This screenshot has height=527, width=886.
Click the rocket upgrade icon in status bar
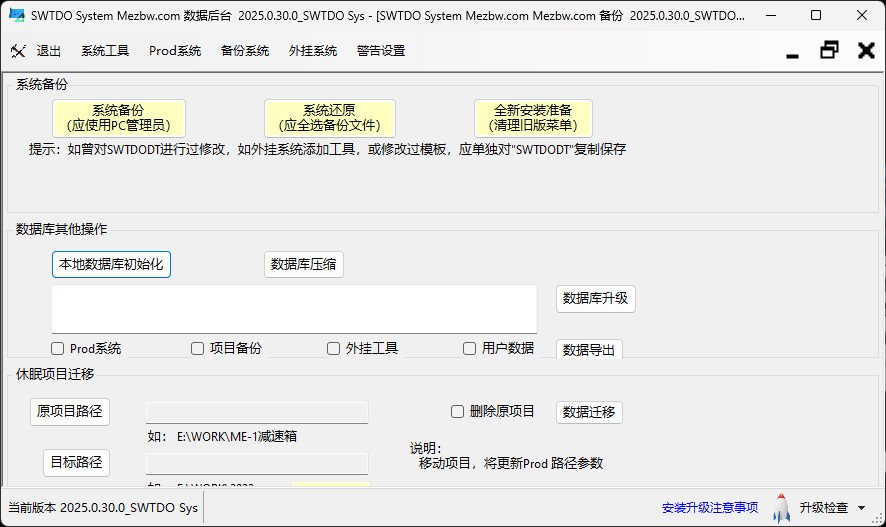click(781, 508)
